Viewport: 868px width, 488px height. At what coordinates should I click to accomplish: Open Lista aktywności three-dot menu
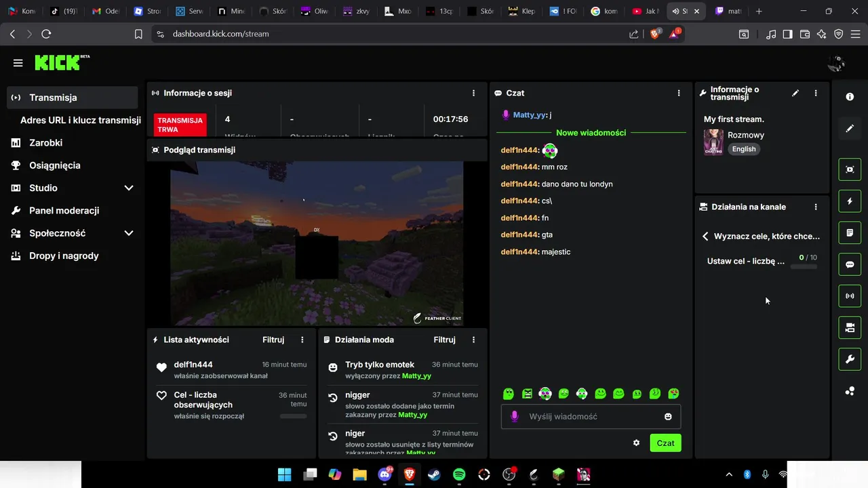click(302, 340)
